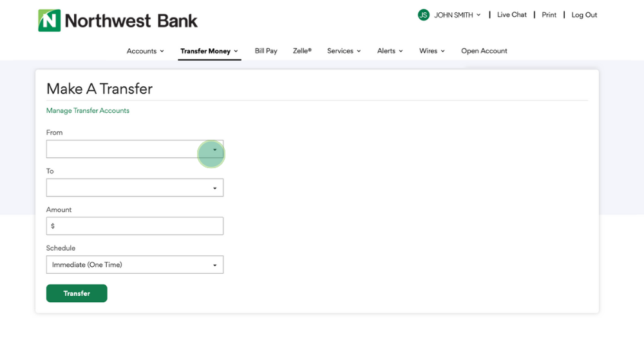644x337 pixels.
Task: Open the To account dropdown
Action: coord(135,188)
